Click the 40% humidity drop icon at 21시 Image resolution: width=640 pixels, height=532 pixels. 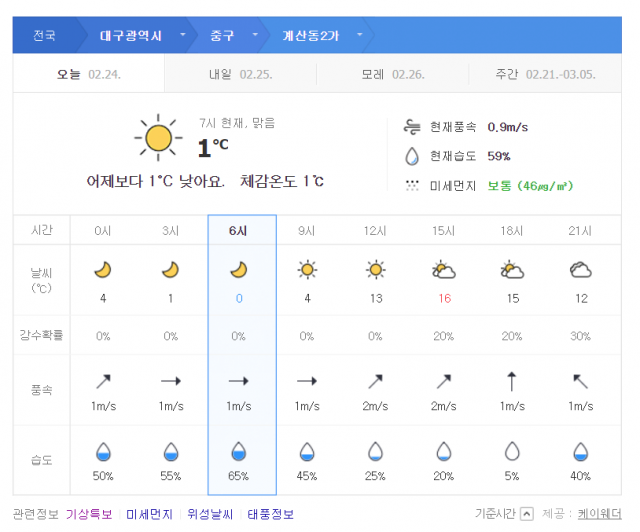point(580,452)
